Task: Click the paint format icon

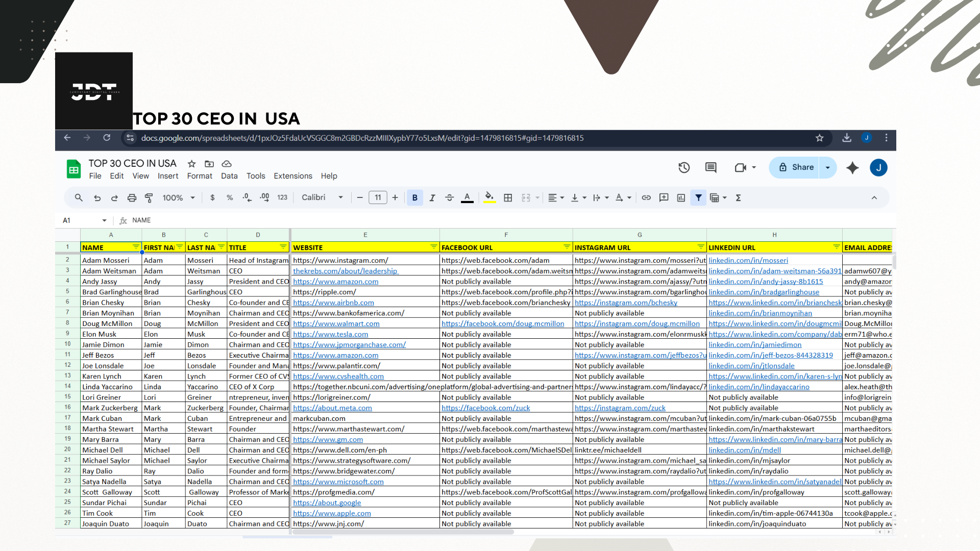Action: (149, 198)
